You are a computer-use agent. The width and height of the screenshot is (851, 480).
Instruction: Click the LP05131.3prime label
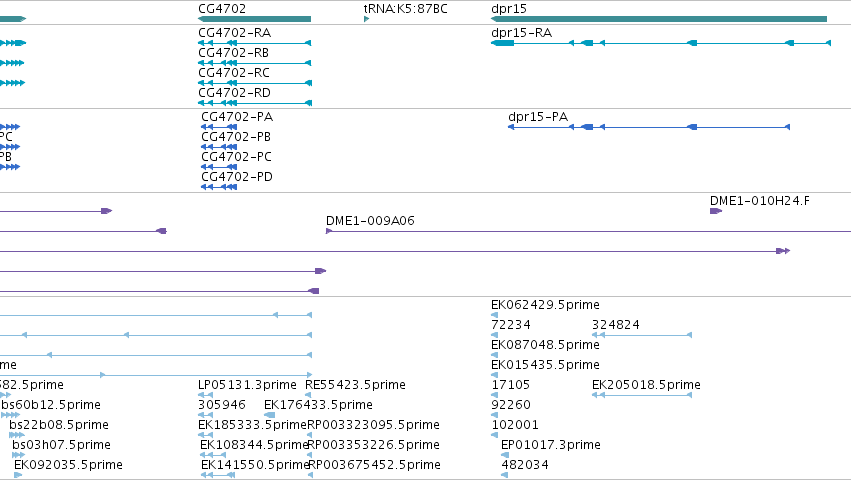click(x=247, y=385)
